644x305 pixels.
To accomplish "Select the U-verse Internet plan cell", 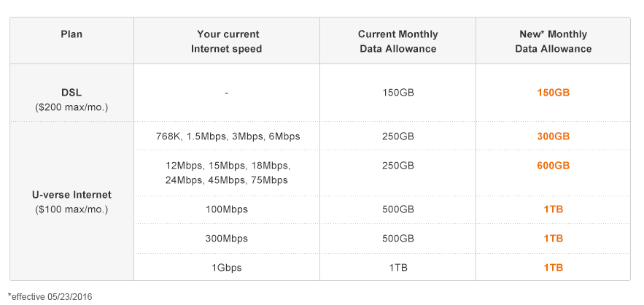I will 71,202.
